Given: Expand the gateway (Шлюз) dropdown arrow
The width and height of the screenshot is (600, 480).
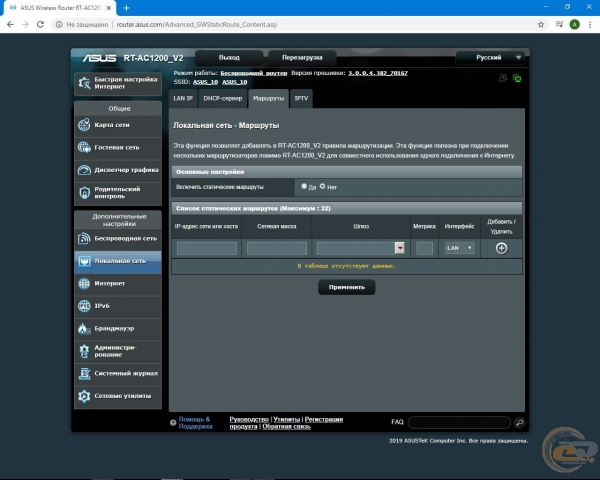Looking at the screenshot, I should point(399,248).
